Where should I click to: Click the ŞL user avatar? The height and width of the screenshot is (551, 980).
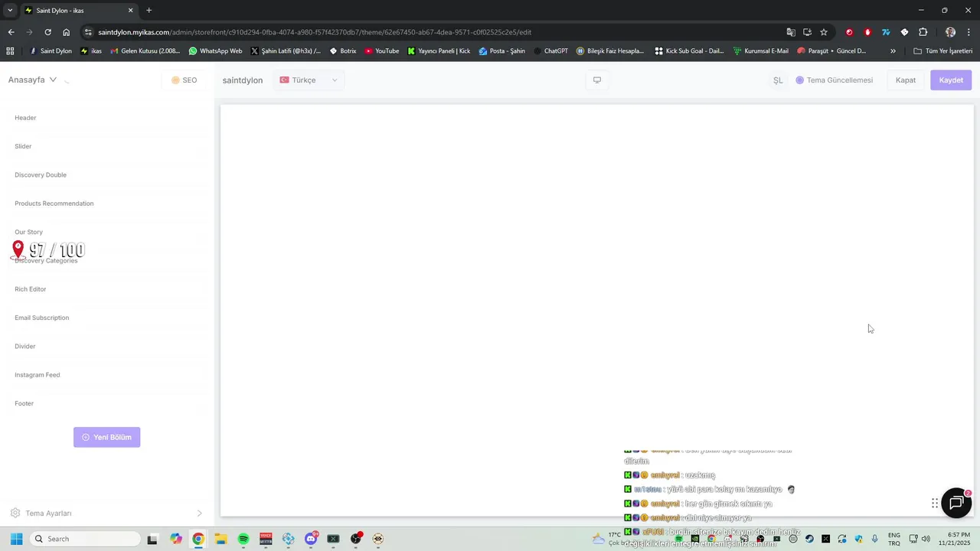pos(778,80)
